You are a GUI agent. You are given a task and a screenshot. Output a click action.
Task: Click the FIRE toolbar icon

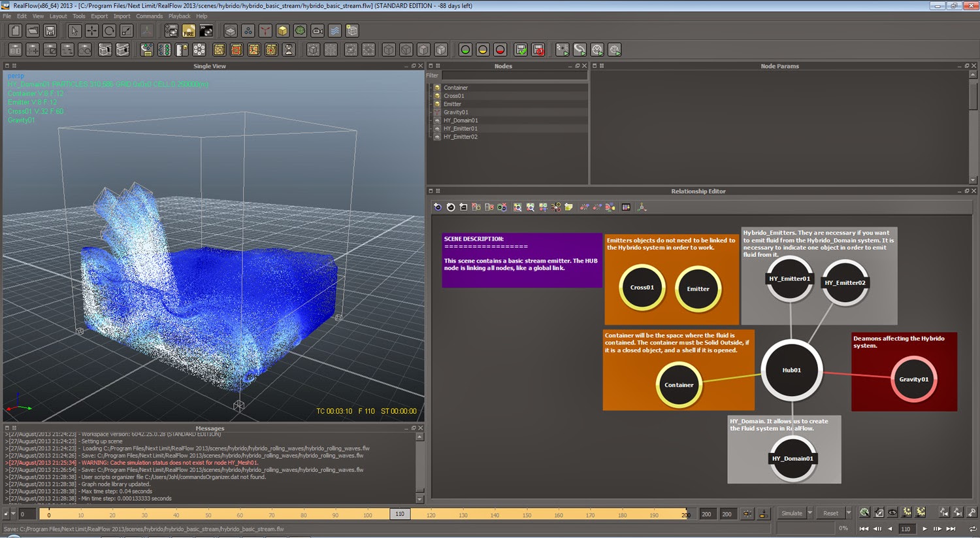[x=189, y=31]
